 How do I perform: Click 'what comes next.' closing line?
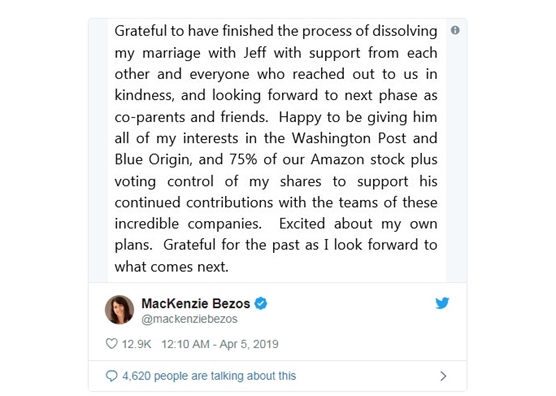click(172, 267)
